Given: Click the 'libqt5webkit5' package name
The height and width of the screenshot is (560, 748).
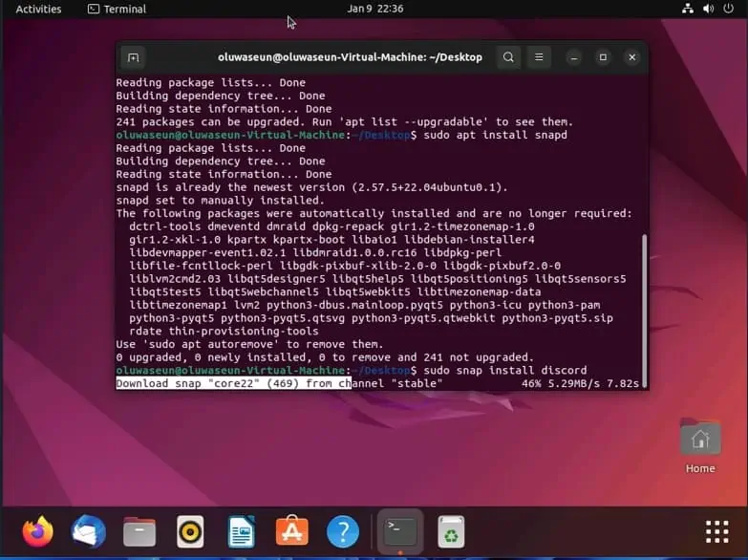Looking at the screenshot, I should (368, 292).
